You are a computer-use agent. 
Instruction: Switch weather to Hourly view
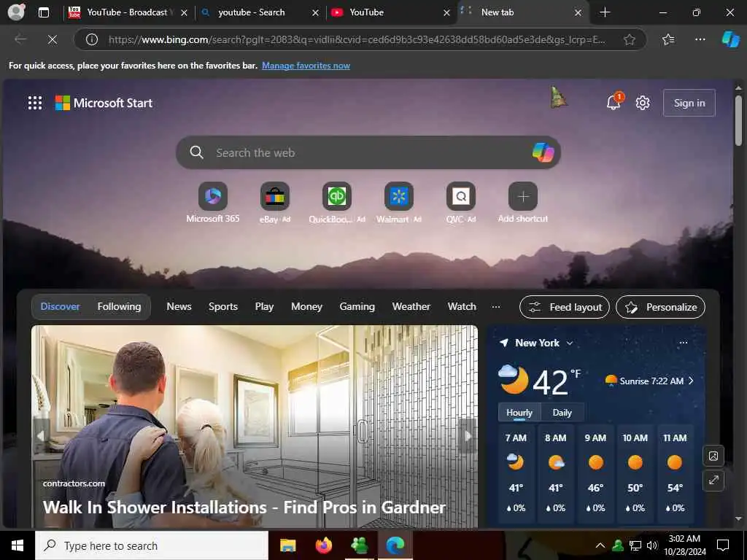click(519, 413)
